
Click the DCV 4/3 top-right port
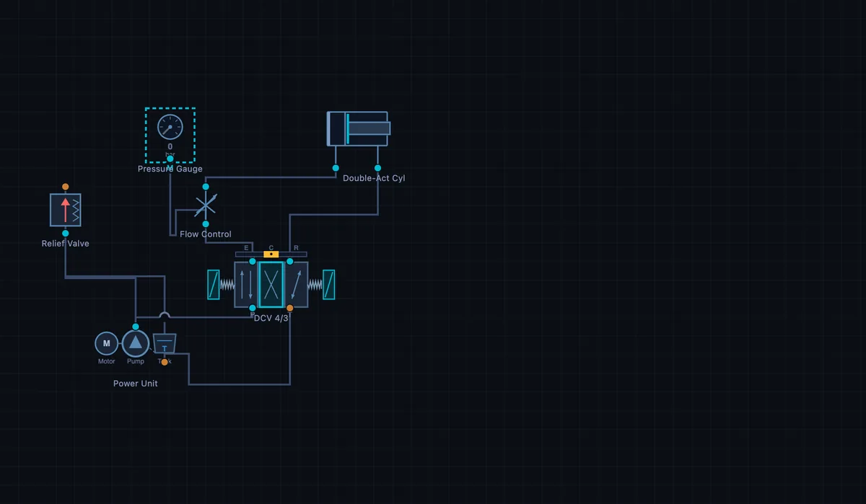(x=290, y=261)
